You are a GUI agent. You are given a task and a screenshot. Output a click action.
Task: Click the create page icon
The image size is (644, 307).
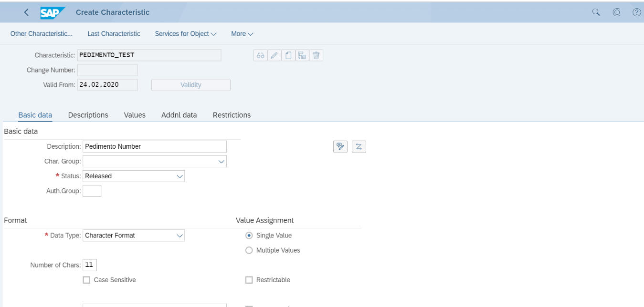point(288,55)
